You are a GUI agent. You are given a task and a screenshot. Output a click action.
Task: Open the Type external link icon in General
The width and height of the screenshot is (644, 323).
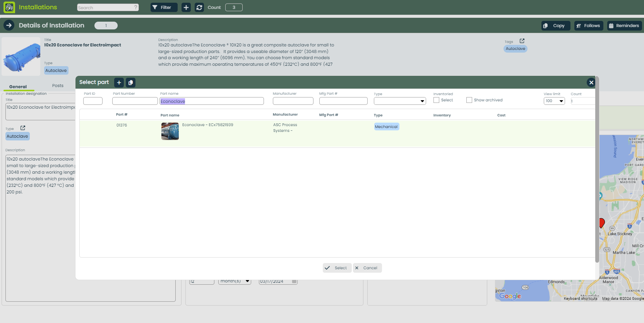point(22,128)
